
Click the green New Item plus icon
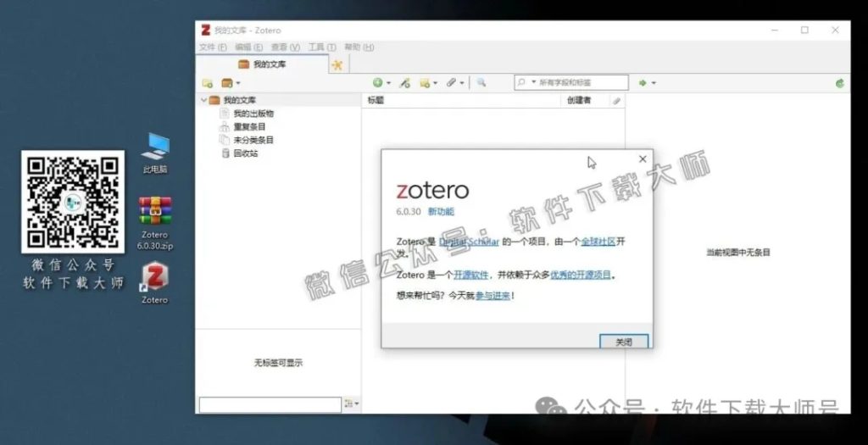pos(377,82)
